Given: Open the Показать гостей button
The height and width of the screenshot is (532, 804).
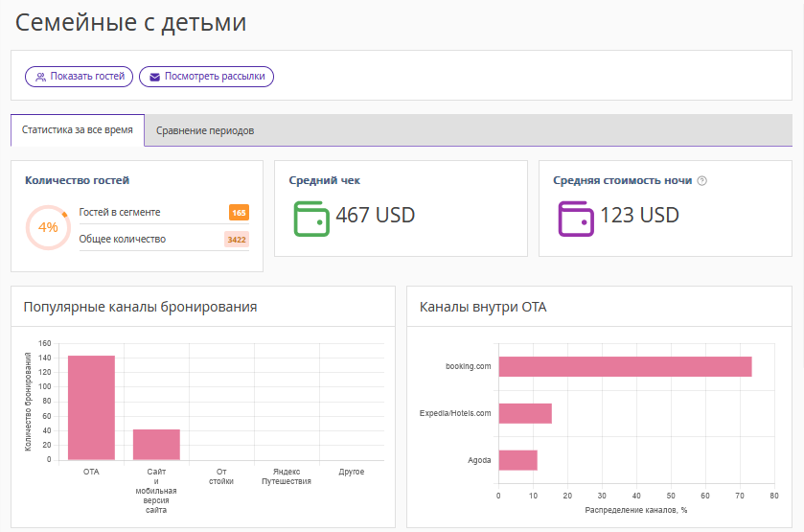Looking at the screenshot, I should pyautogui.click(x=79, y=77).
